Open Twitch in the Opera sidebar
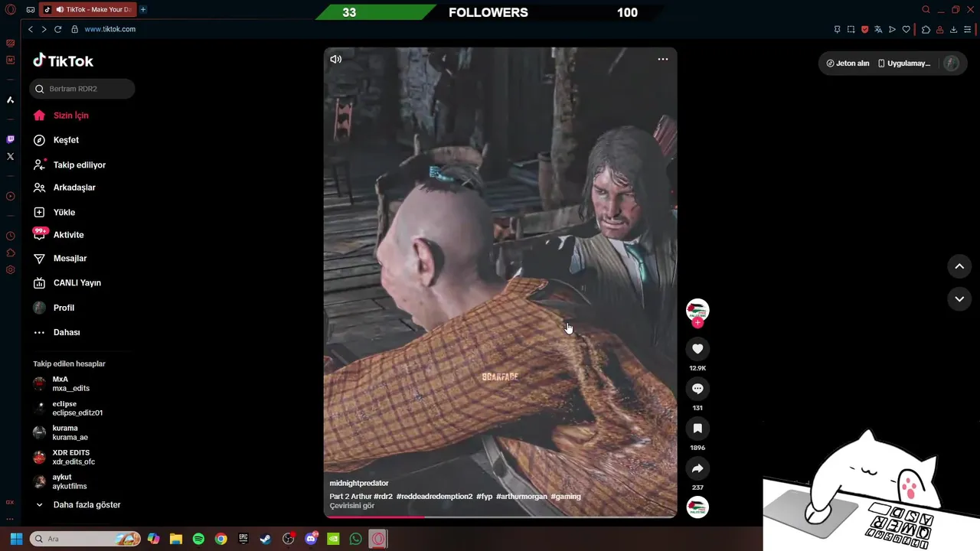The height and width of the screenshot is (551, 980). click(10, 139)
